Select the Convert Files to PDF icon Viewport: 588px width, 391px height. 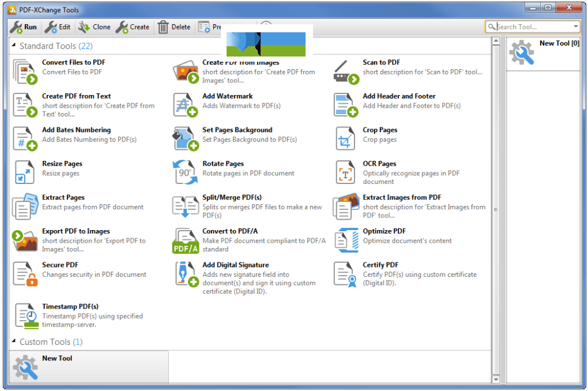[25, 72]
